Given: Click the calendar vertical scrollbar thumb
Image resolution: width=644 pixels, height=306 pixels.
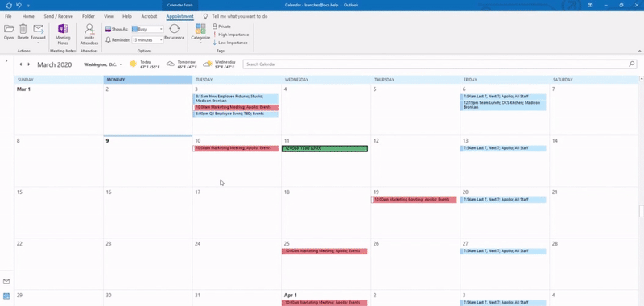Looking at the screenshot, I should tap(641, 210).
